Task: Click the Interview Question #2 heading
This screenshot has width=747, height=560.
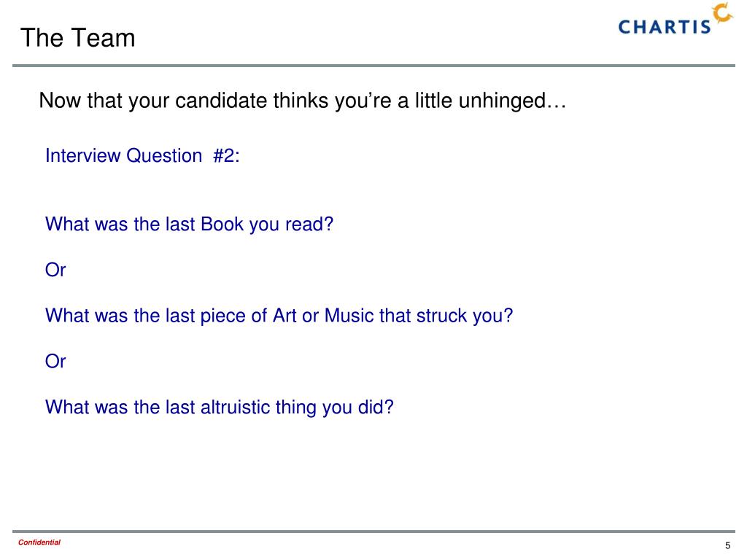Action: point(142,156)
